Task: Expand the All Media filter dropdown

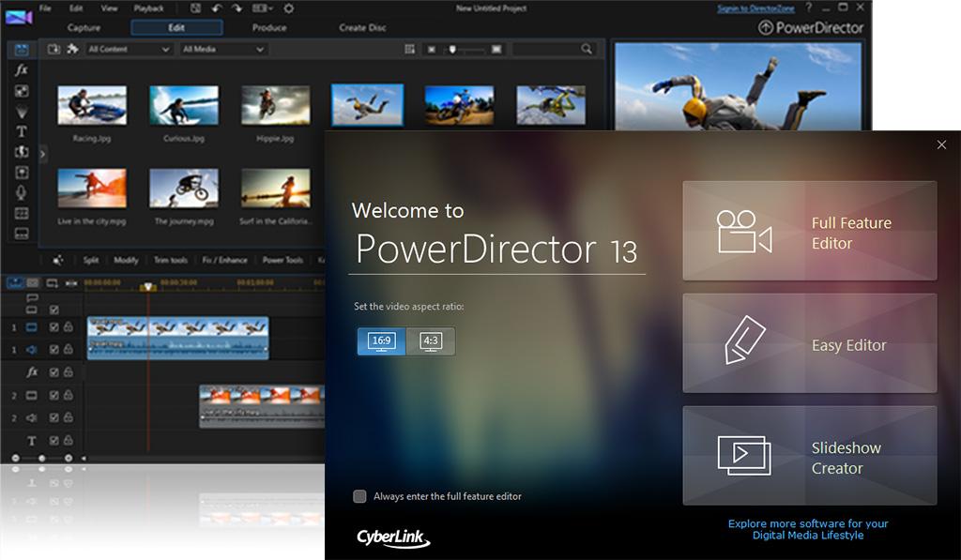Action: [223, 49]
